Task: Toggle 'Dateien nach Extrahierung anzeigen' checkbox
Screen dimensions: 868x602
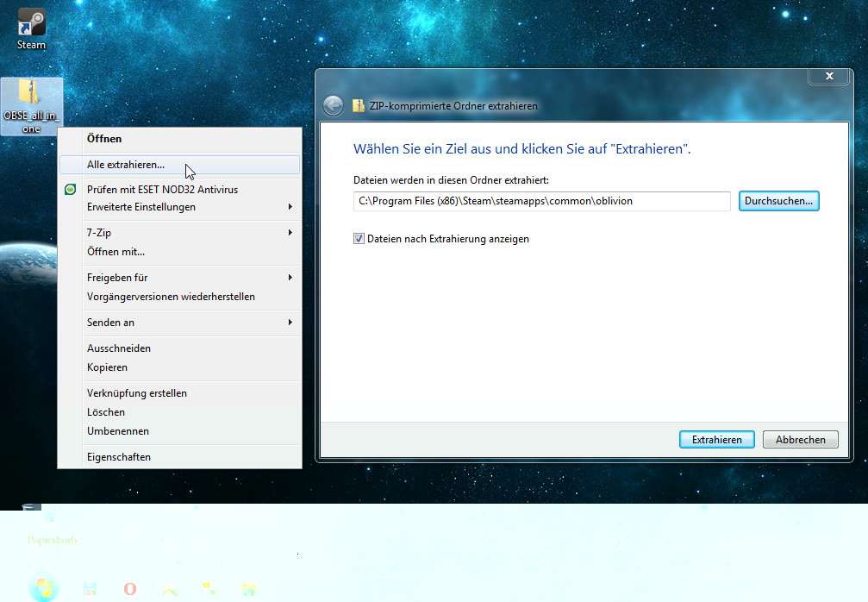Action: pos(359,239)
